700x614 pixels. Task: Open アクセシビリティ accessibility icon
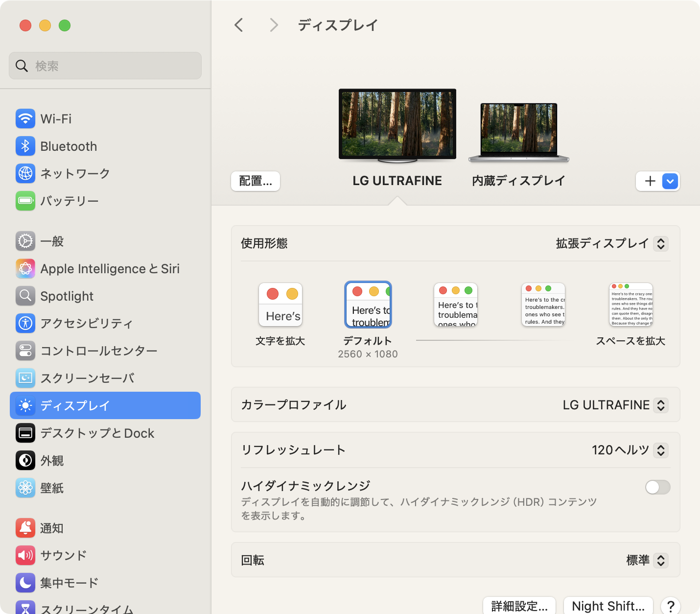pyautogui.click(x=25, y=323)
